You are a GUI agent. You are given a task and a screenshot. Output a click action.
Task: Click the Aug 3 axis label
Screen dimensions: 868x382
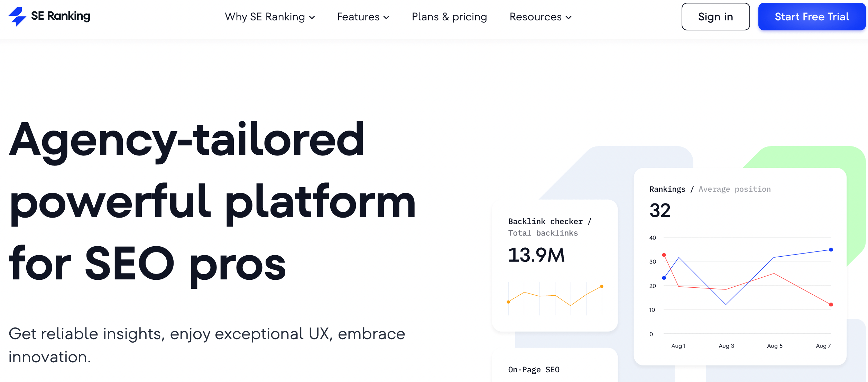[726, 346]
